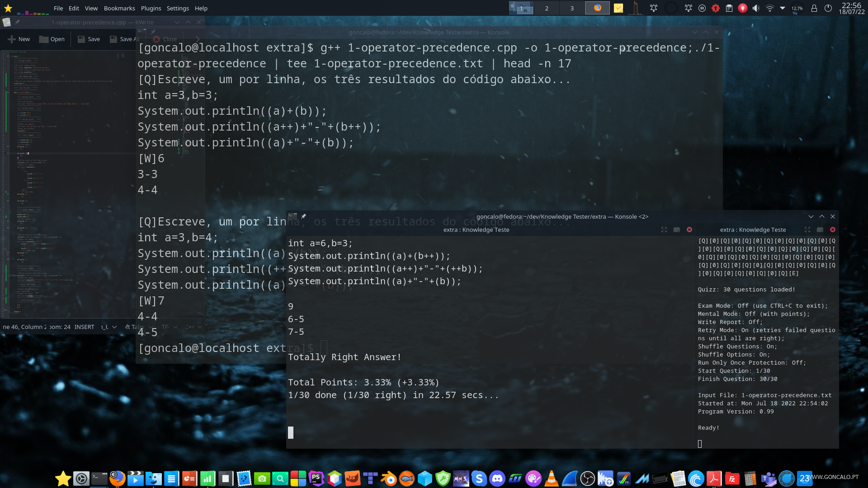Expand Konsole <2> window menu chevron
Viewport: 868px width, 488px height.
click(x=811, y=216)
